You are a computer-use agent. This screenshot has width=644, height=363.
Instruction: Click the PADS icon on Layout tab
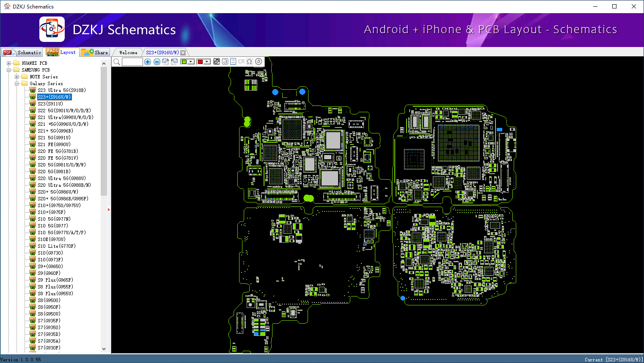click(52, 52)
